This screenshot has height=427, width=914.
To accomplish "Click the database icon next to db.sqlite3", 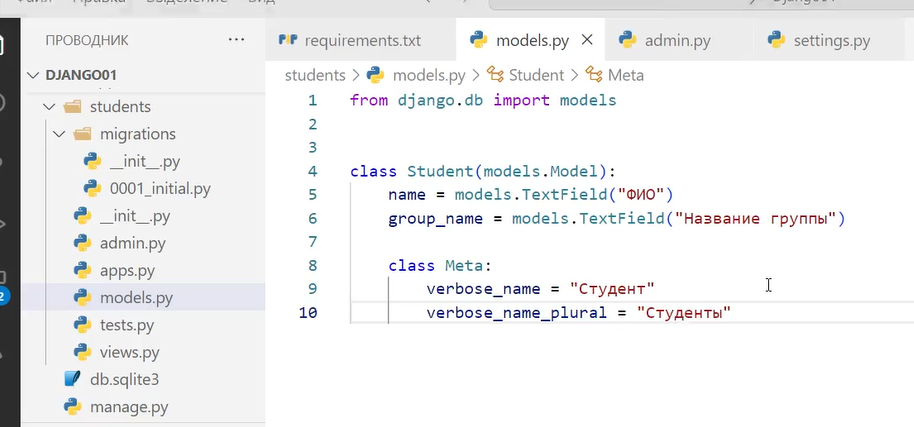I will pyautogui.click(x=72, y=379).
